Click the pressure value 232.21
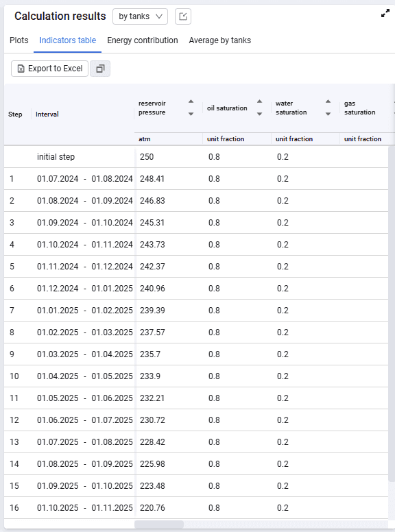This screenshot has height=532, width=395. 152,398
